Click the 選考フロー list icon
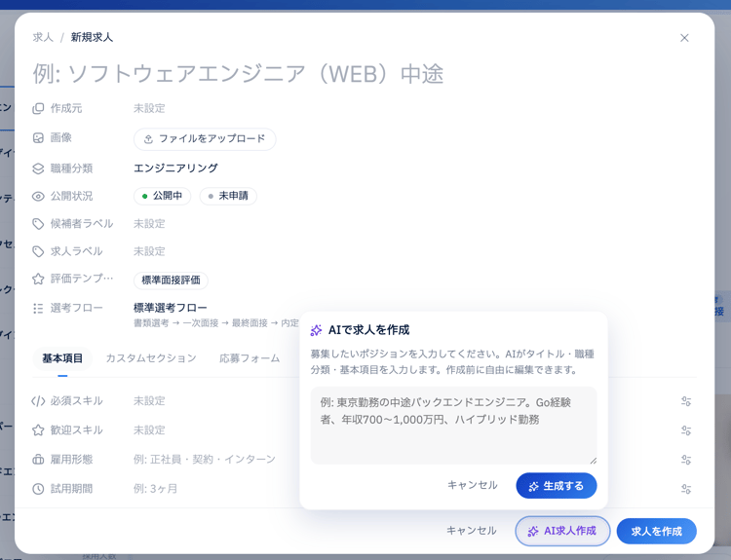The height and width of the screenshot is (560, 731). (38, 308)
